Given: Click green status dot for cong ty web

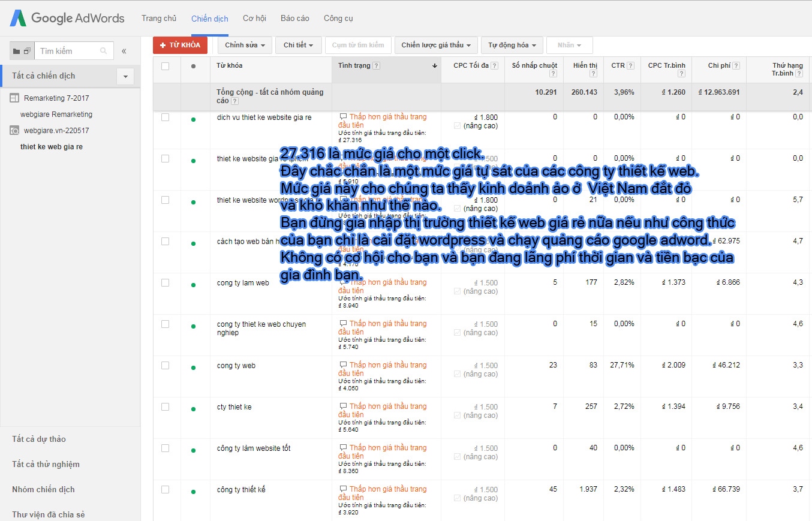Looking at the screenshot, I should coord(193,368).
